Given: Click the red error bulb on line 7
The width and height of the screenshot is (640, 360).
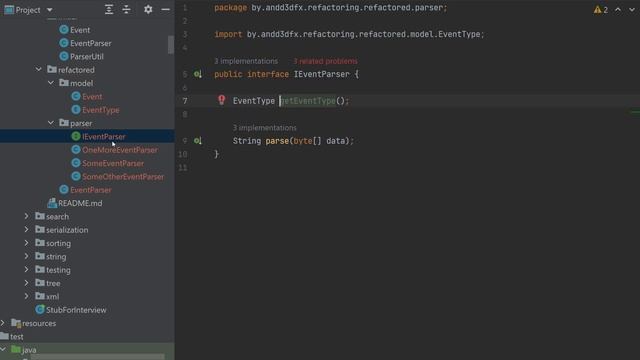Looking at the screenshot, I should point(221,100).
